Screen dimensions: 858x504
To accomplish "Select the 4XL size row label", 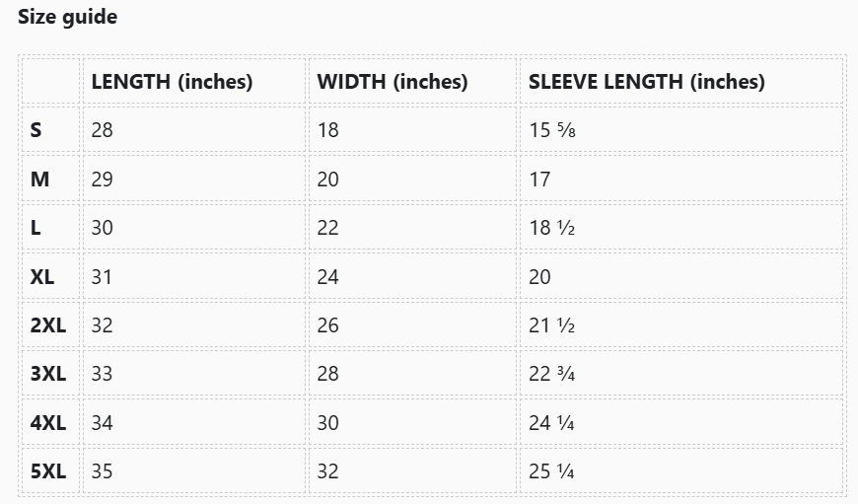I will point(48,423).
